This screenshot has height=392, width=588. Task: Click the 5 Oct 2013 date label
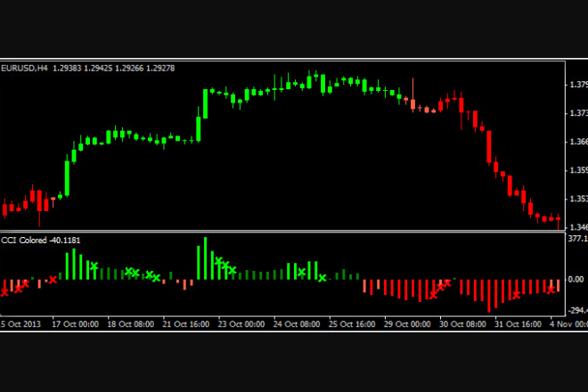tap(20, 324)
